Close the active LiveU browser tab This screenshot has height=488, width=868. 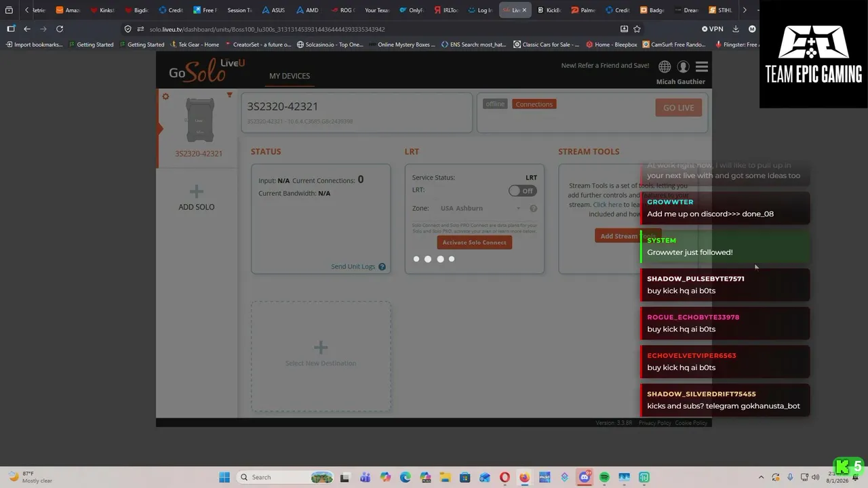524,10
